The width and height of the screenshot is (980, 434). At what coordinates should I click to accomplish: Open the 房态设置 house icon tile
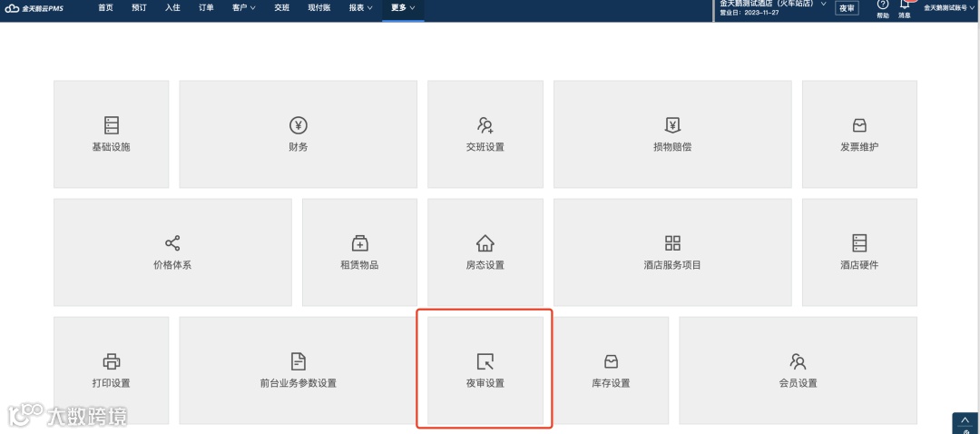485,252
